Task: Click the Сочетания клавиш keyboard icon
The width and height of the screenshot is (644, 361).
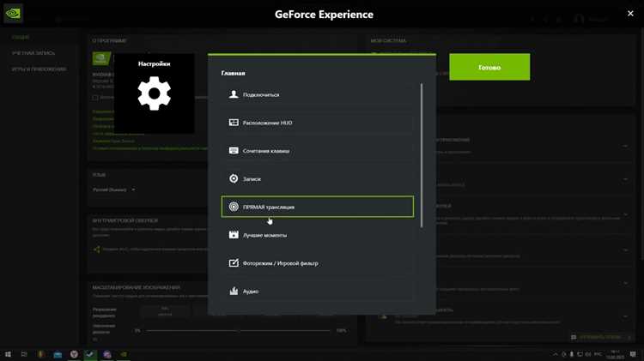Action: (x=234, y=151)
